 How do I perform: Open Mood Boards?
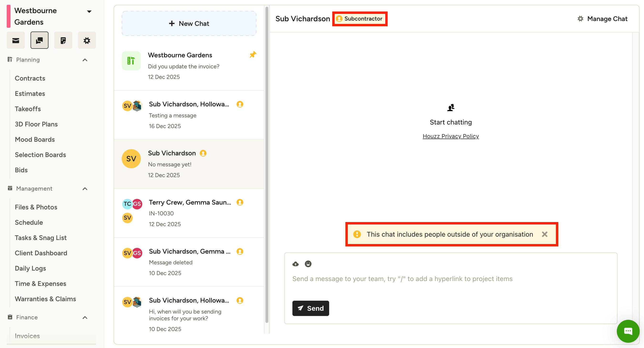click(35, 139)
